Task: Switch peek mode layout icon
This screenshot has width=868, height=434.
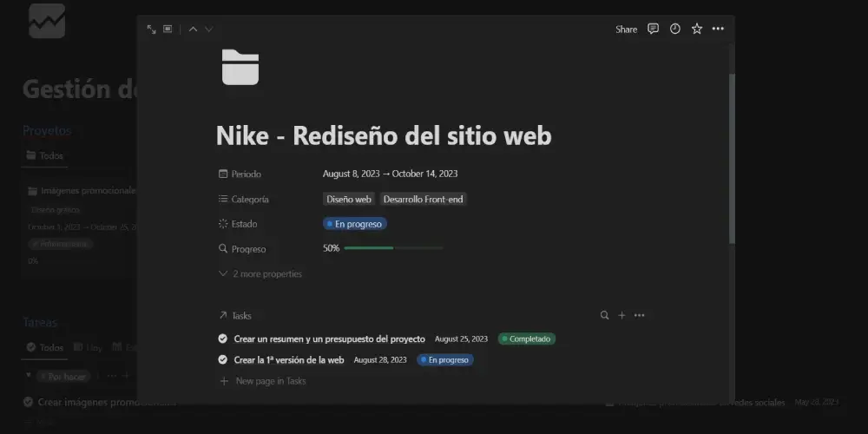Action: tap(168, 29)
